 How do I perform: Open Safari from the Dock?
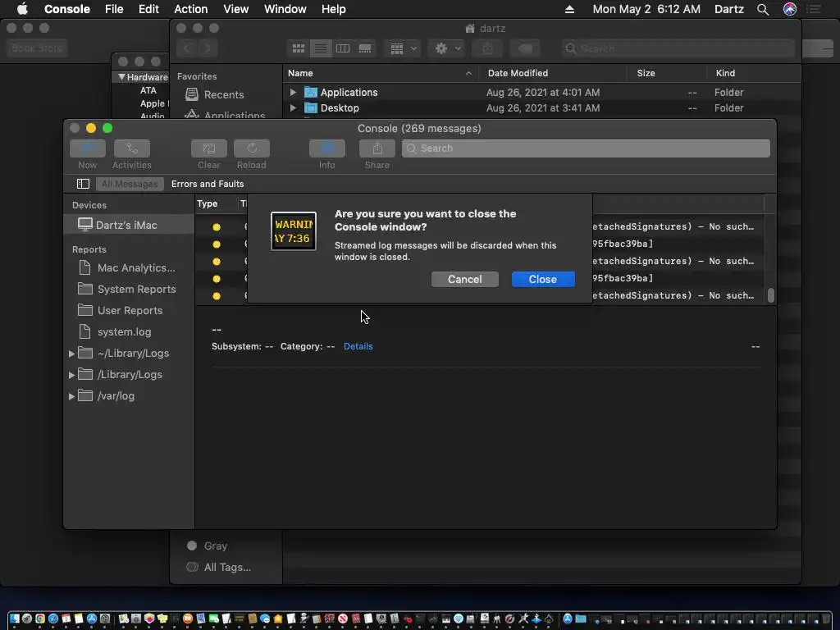click(53, 619)
